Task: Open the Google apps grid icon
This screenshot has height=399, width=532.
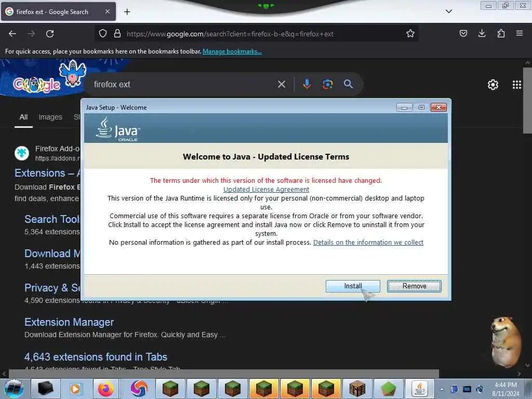Action: click(517, 85)
